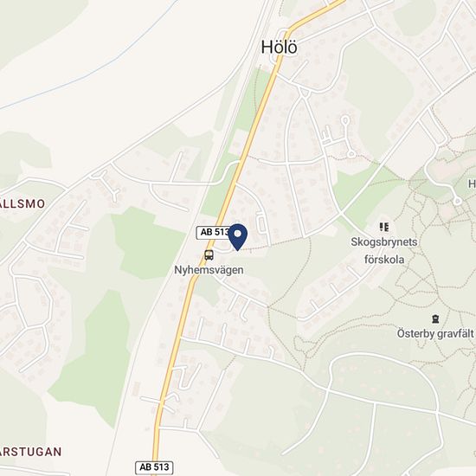
Task: Select the bus stop icon above Nyhemsvägen
Action: [209, 255]
